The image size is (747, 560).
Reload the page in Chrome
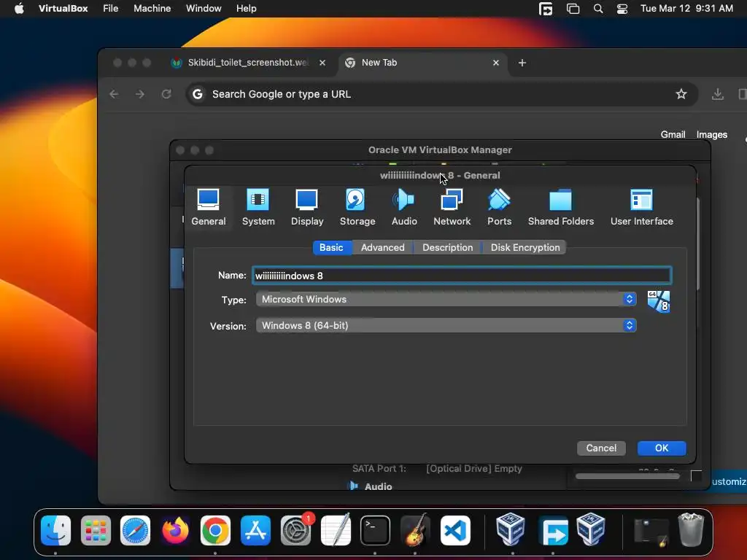pyautogui.click(x=166, y=94)
